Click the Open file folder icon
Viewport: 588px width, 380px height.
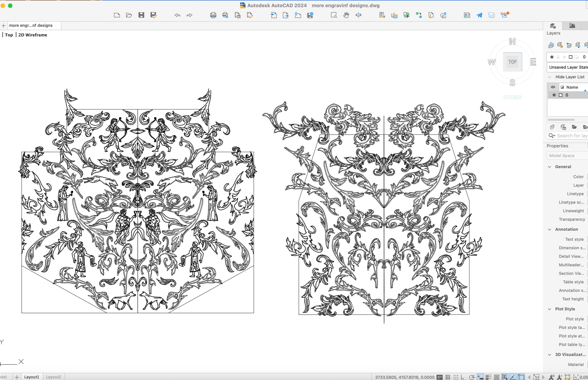tap(129, 15)
